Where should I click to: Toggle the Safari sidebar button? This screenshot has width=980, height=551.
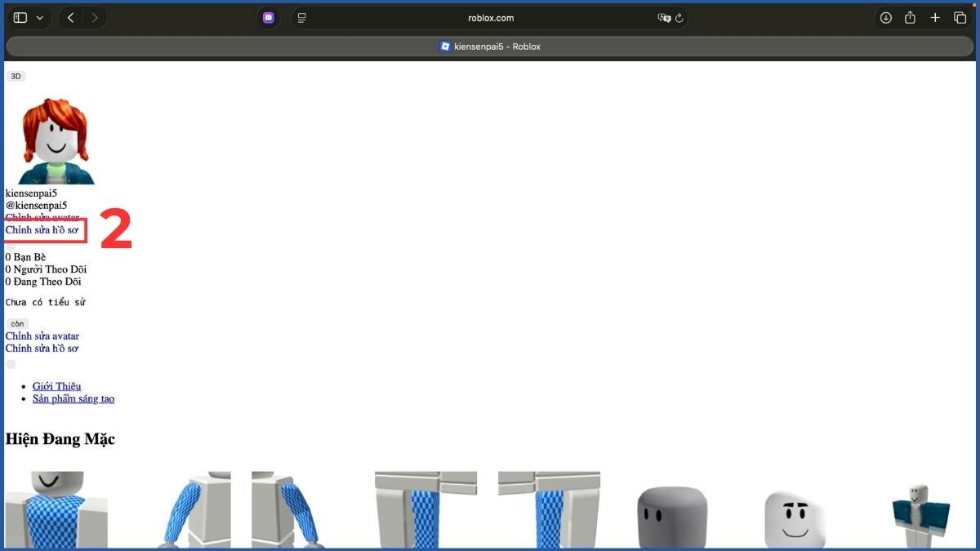tap(20, 18)
